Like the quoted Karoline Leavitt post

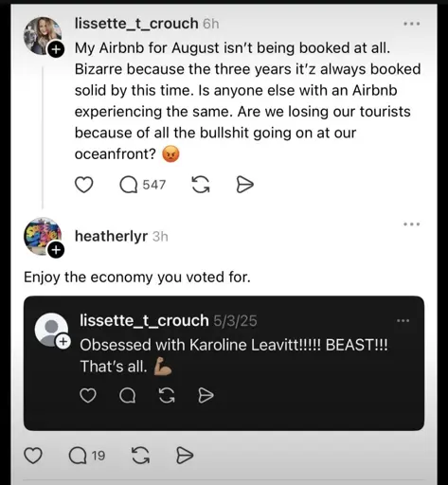coord(88,395)
